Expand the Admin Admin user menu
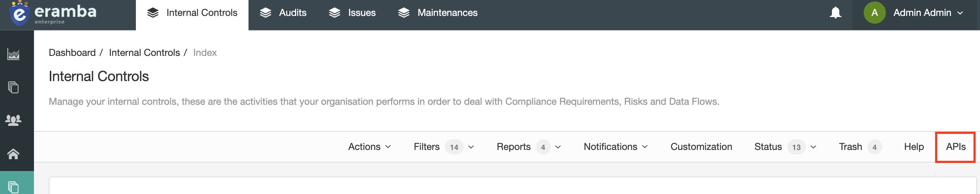The height and width of the screenshot is (194, 980). pos(928,13)
